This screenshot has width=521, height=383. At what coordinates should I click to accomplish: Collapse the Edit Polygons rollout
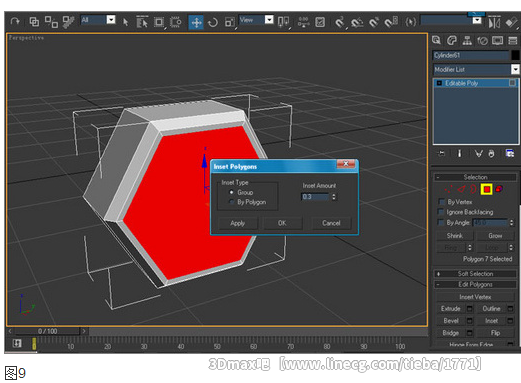click(475, 284)
